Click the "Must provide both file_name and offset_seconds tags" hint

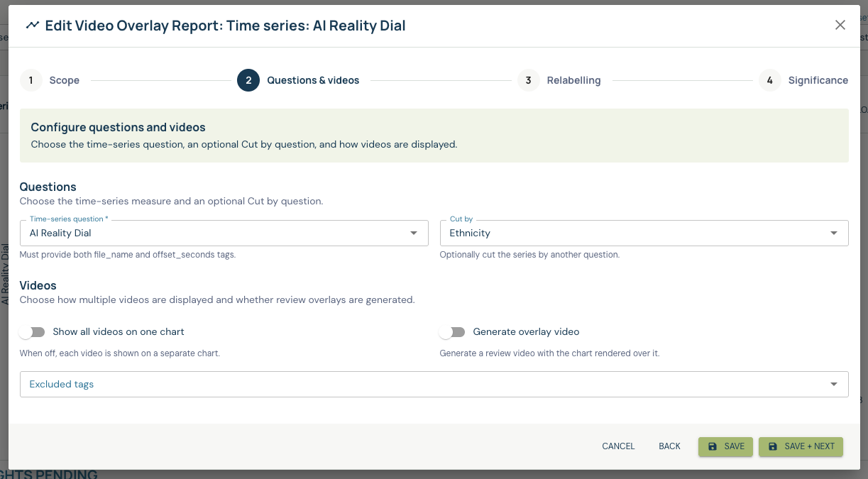point(128,254)
